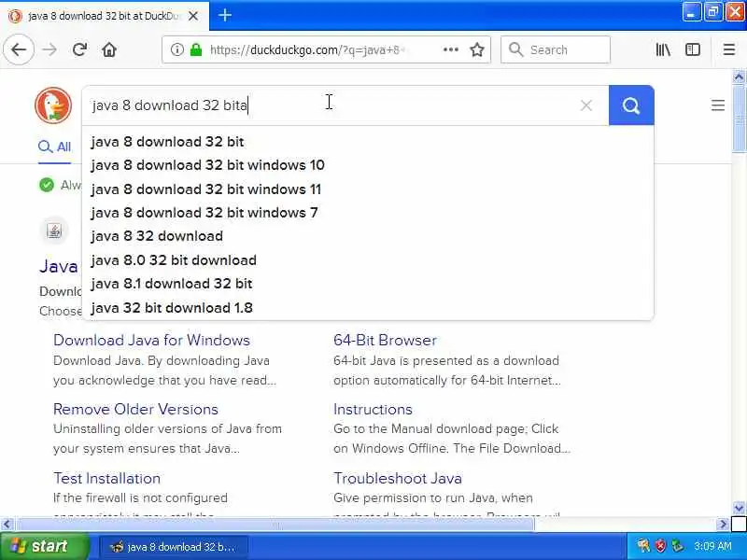Click the vertical scrollbar up arrow
Screen dimensions: 747x560
point(739,77)
